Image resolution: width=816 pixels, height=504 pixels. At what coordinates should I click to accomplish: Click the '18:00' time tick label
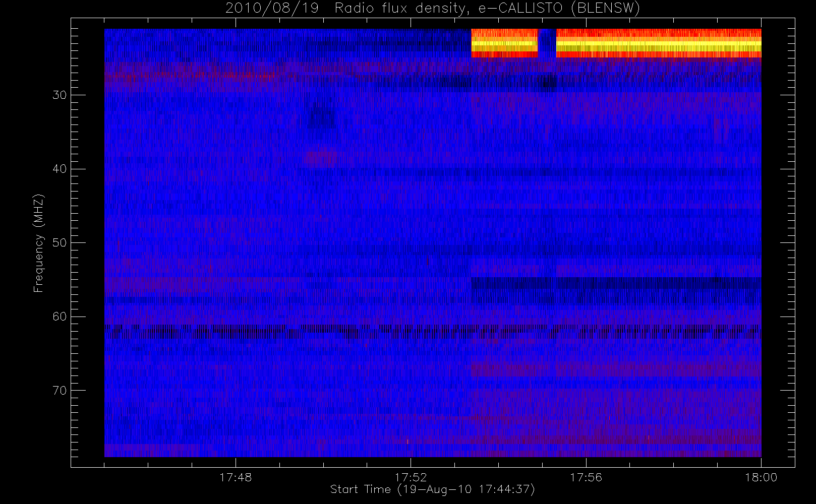761,477
